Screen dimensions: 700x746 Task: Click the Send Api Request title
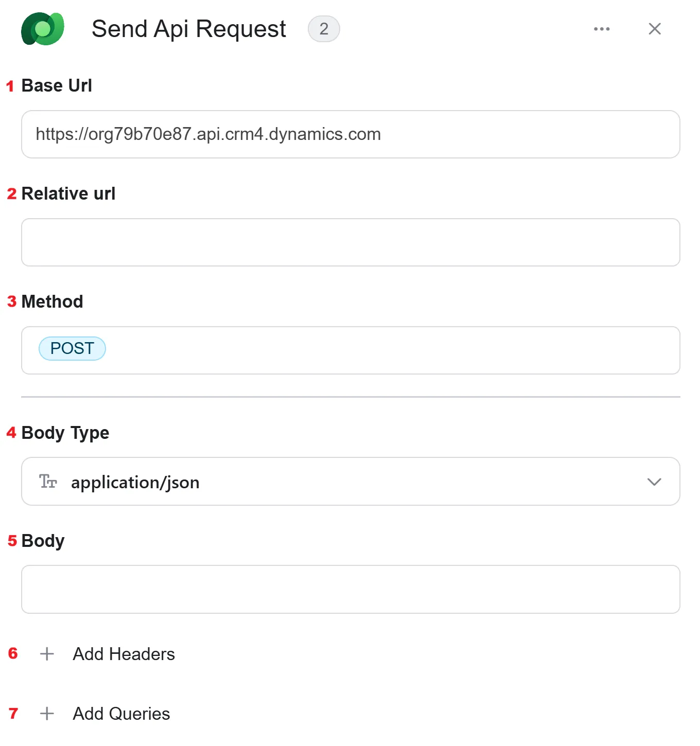click(189, 29)
